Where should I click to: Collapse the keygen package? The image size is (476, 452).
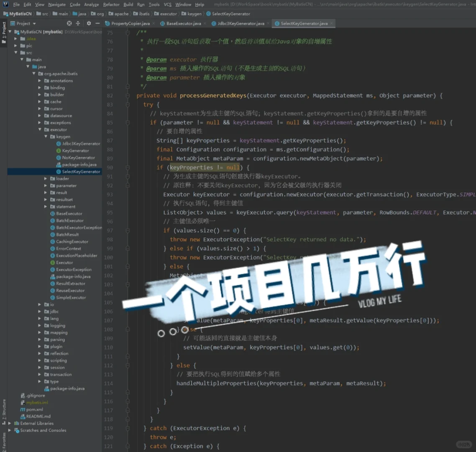coord(46,136)
